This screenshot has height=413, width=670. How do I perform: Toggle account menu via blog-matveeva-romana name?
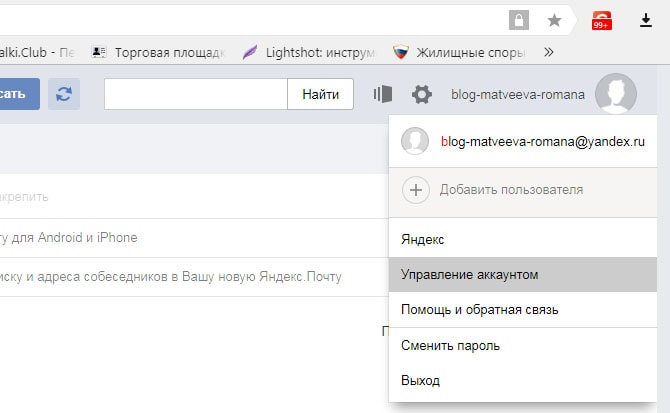(518, 94)
